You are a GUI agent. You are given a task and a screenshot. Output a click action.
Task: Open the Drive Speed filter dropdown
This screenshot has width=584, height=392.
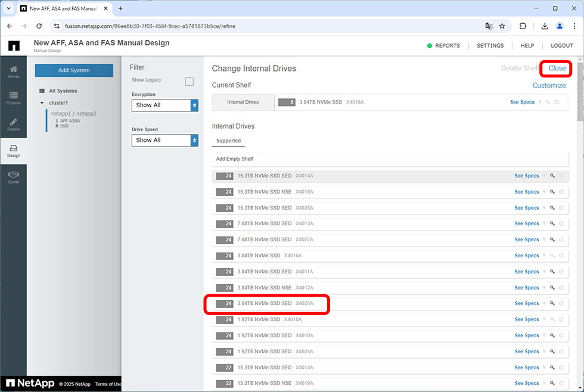click(164, 141)
